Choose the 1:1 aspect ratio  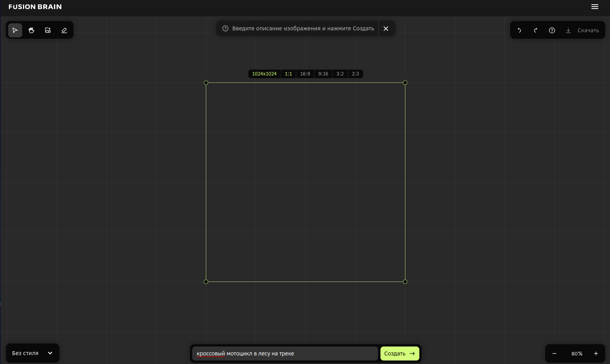point(288,74)
